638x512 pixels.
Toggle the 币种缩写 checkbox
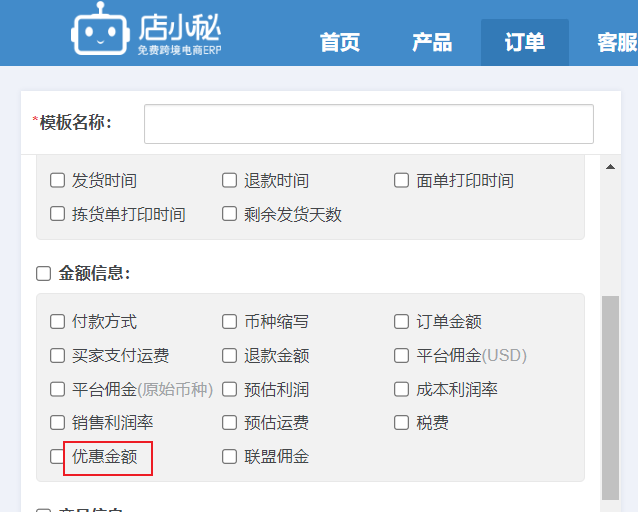pos(229,322)
